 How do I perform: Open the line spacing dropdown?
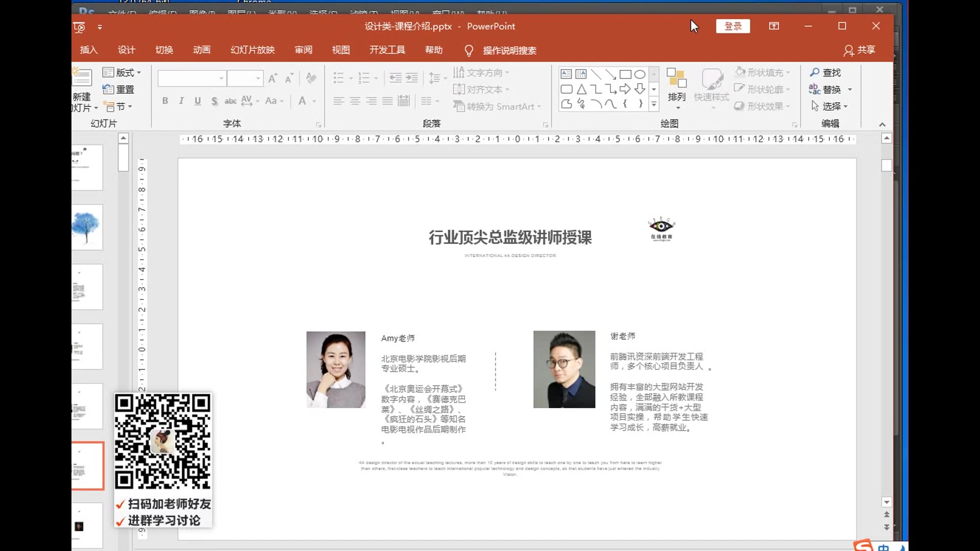point(437,78)
